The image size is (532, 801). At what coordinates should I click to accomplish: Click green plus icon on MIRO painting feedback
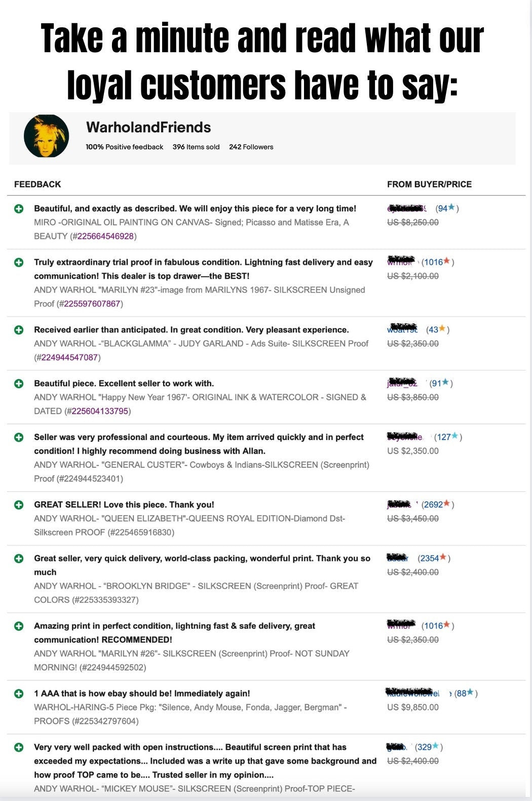(x=20, y=208)
